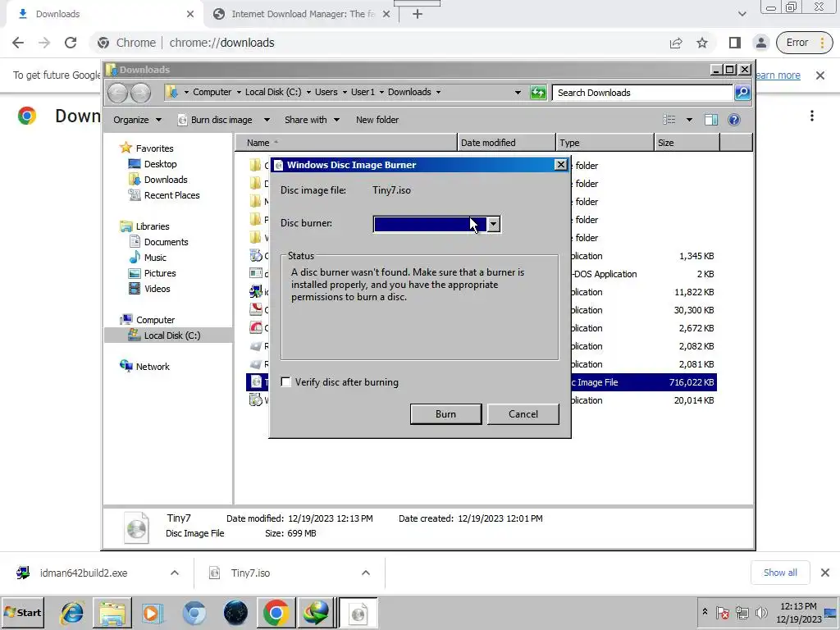Viewport: 840px width, 630px height.
Task: Open Windows Explorer taskbar icon
Action: pyautogui.click(x=112, y=613)
